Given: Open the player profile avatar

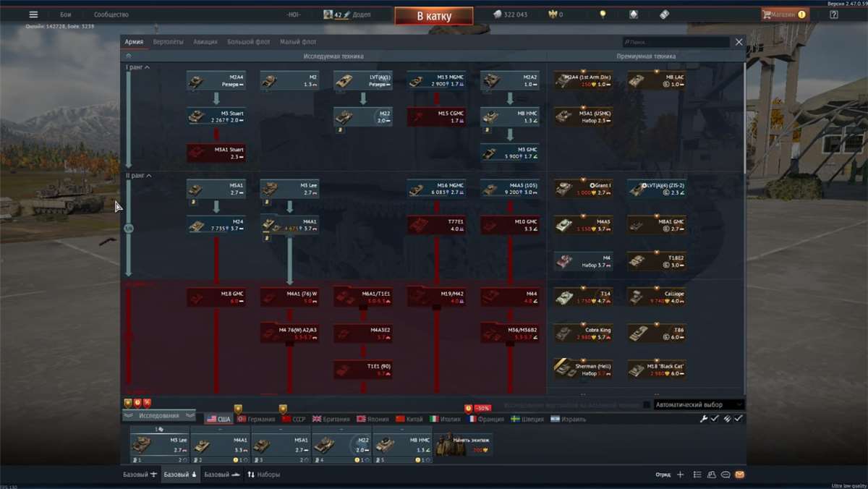Looking at the screenshot, I should pos(328,14).
